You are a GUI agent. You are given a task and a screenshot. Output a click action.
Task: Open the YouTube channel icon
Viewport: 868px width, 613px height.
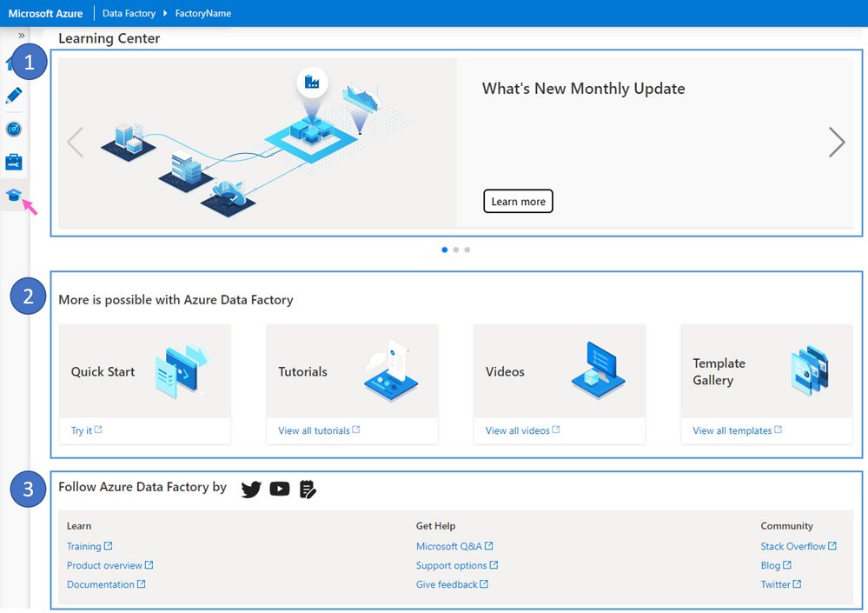279,489
